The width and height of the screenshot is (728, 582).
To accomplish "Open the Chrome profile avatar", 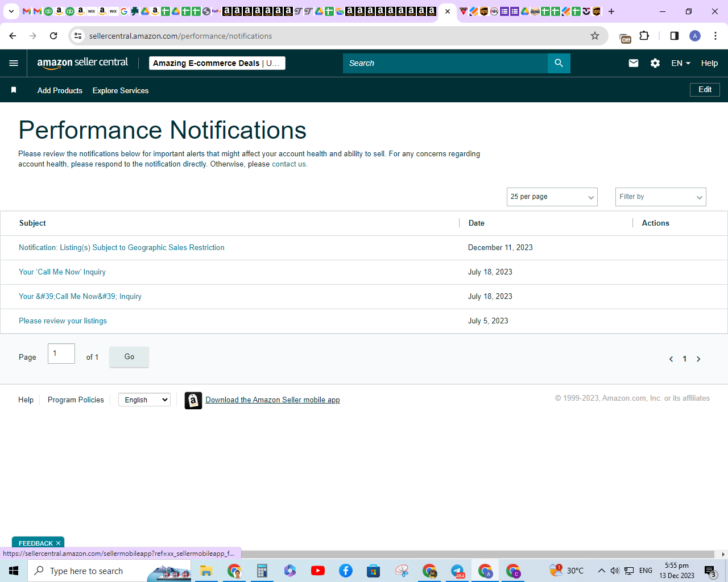I will 695,36.
